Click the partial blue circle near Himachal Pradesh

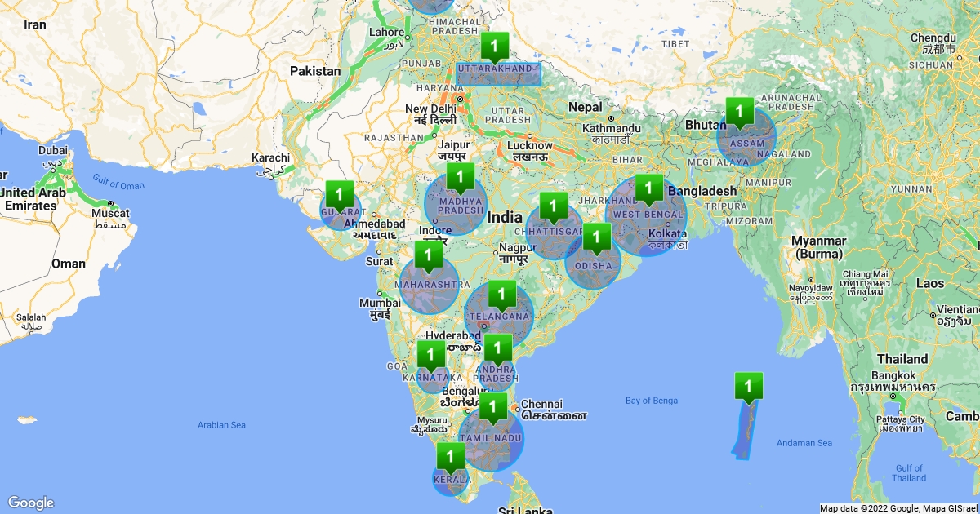tap(430, 5)
